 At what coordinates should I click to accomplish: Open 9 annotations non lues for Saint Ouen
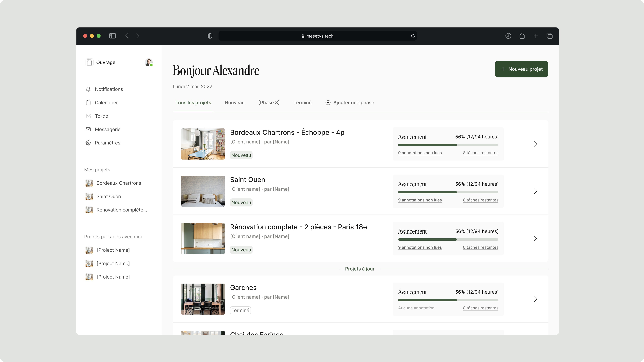(x=420, y=200)
